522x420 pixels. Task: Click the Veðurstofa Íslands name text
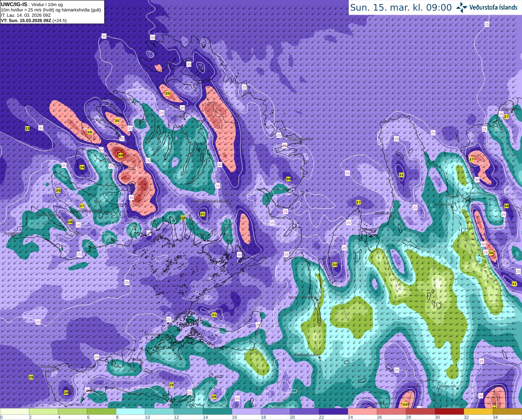coord(493,7)
